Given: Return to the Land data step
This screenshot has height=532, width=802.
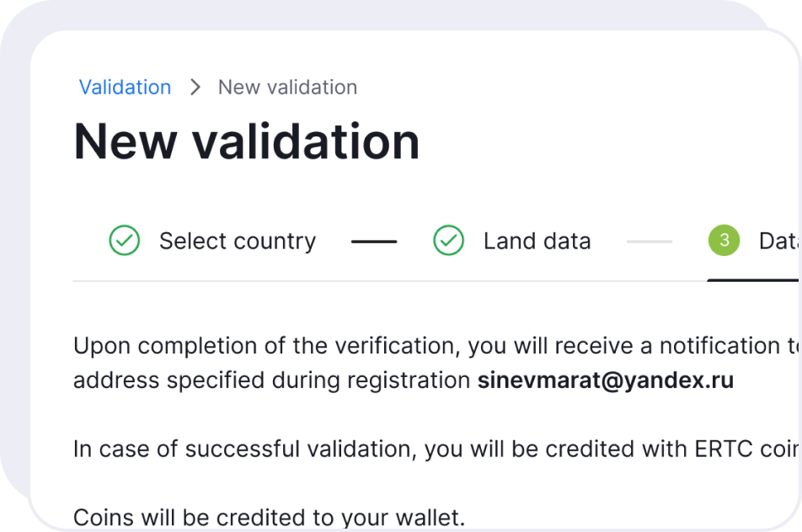Looking at the screenshot, I should click(x=537, y=242).
